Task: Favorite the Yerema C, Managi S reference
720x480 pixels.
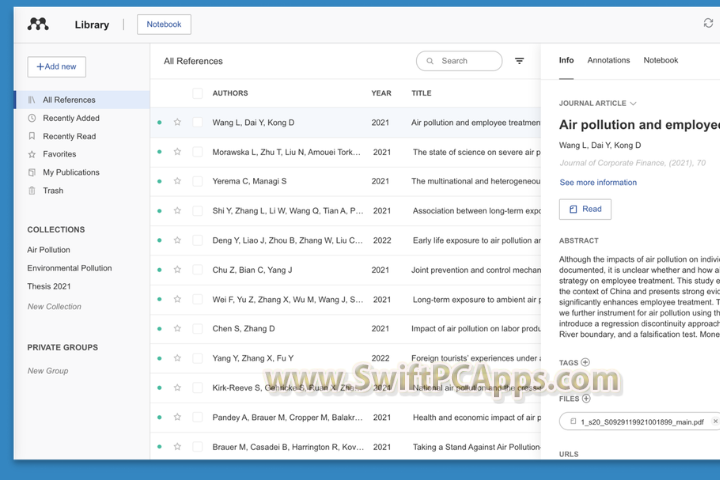Action: (x=177, y=181)
